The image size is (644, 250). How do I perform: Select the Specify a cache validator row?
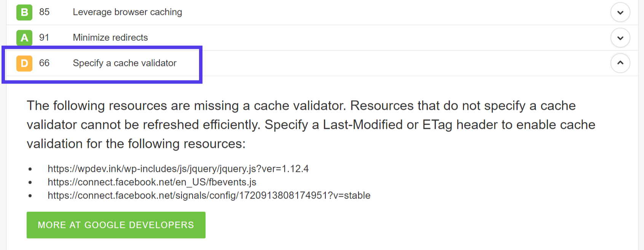point(124,63)
